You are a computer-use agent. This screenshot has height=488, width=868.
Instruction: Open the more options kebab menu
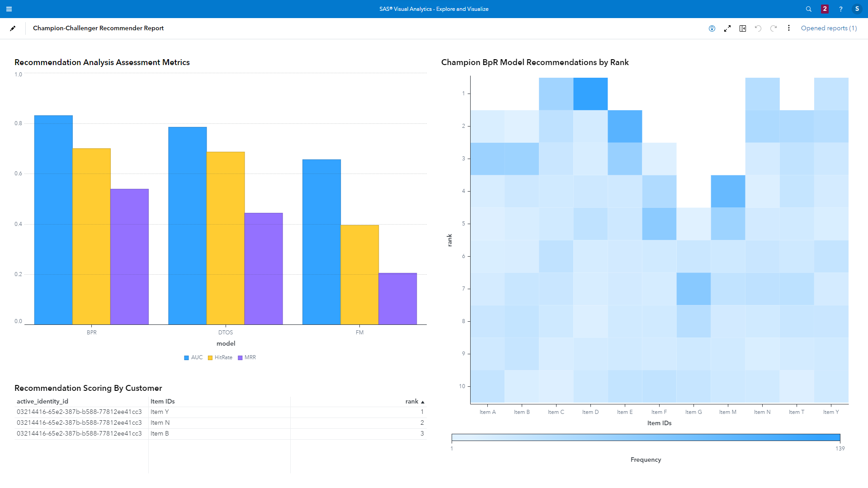point(789,28)
